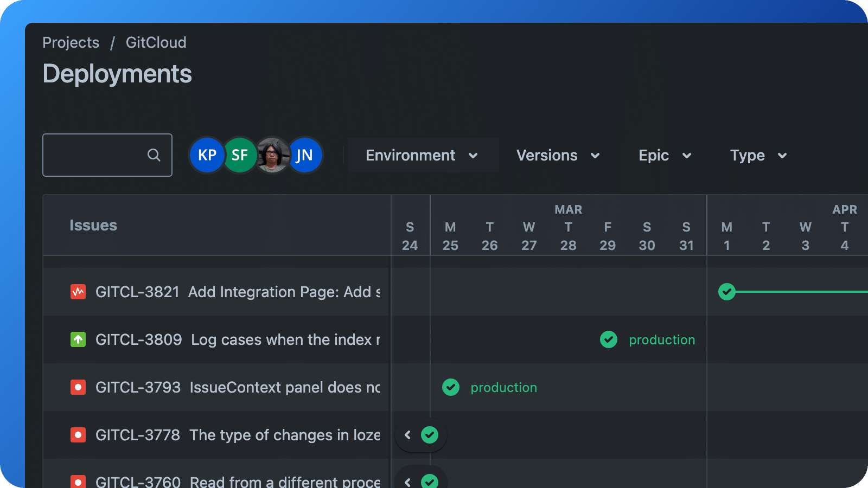Click the incident type icon beside GITCL-3821

point(78,292)
